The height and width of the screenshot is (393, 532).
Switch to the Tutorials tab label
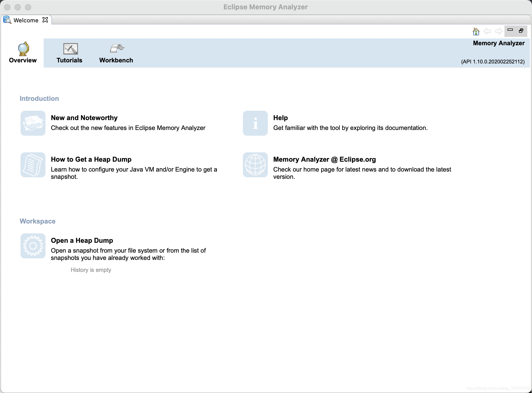pyautogui.click(x=69, y=60)
